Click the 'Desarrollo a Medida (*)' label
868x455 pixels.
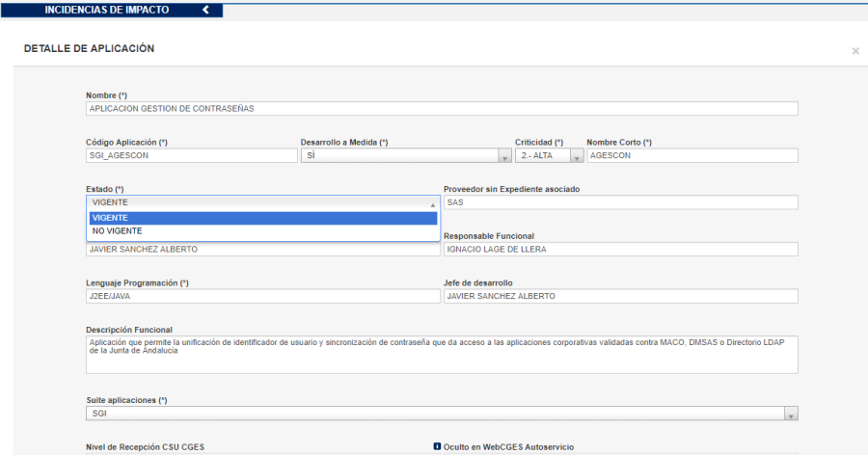click(344, 143)
